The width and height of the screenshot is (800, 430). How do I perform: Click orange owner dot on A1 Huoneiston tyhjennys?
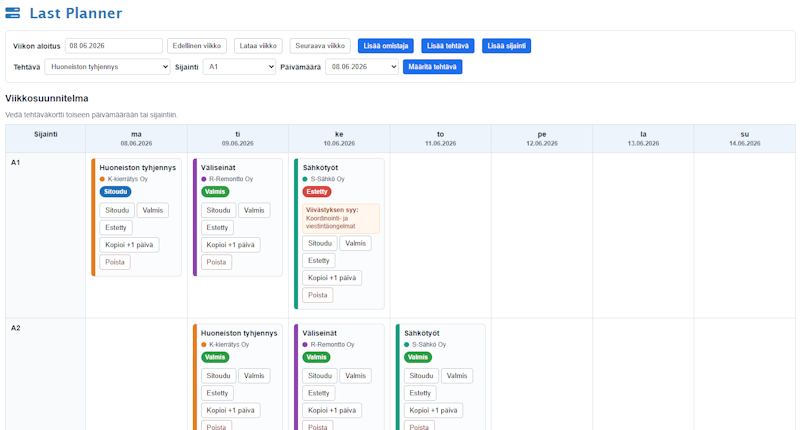(x=102, y=179)
